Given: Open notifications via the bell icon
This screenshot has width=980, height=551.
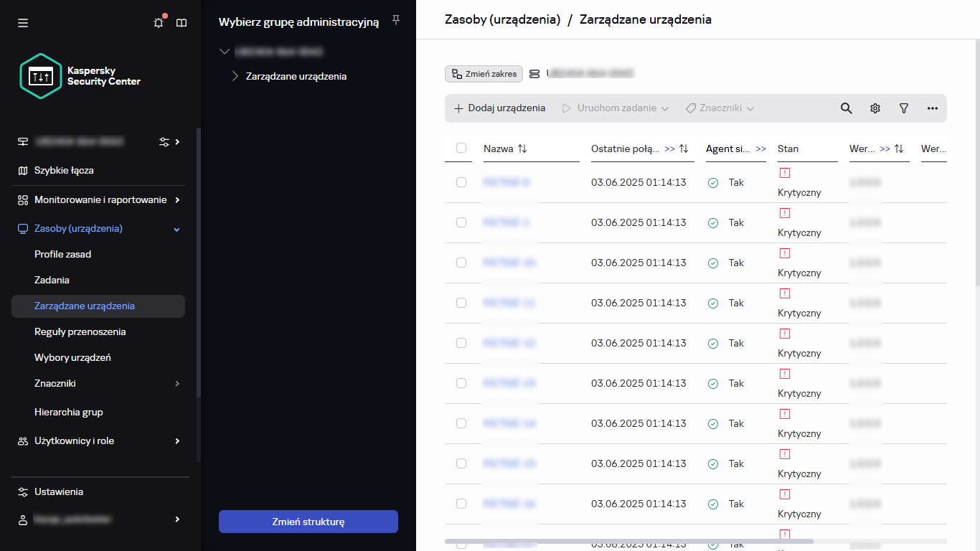Looking at the screenshot, I should click(x=159, y=22).
